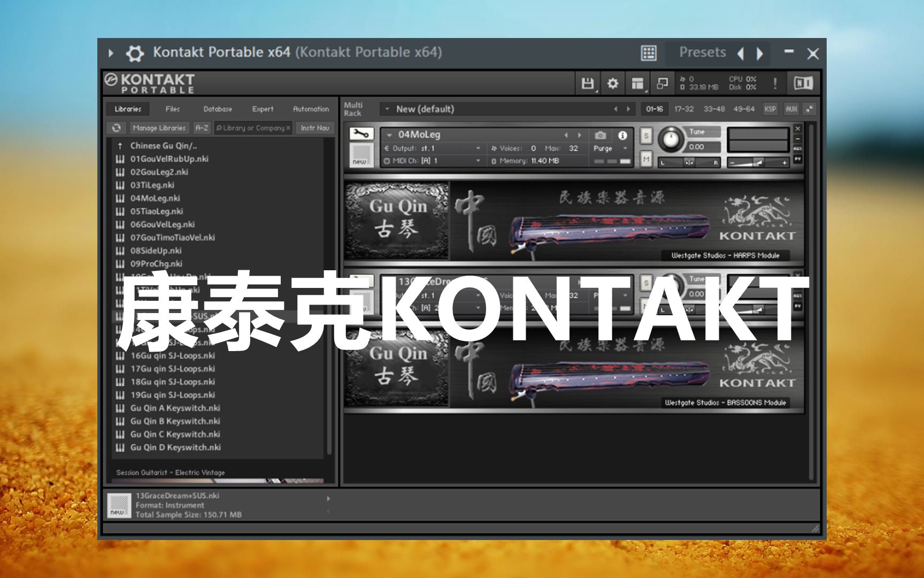This screenshot has height=578, width=924.
Task: Click the Native Instruments NI logo
Action: [x=803, y=83]
